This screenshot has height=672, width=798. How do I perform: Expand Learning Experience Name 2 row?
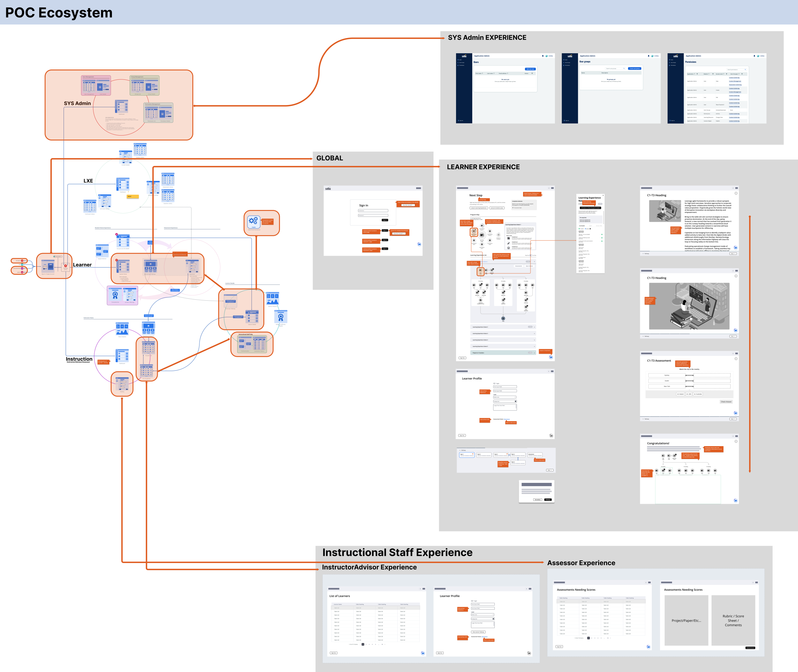[534, 327]
